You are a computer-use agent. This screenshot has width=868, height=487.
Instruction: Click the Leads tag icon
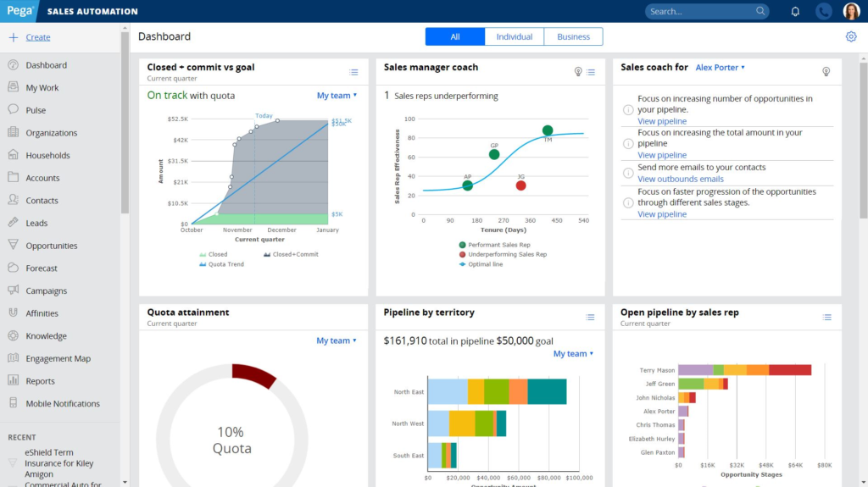(14, 223)
